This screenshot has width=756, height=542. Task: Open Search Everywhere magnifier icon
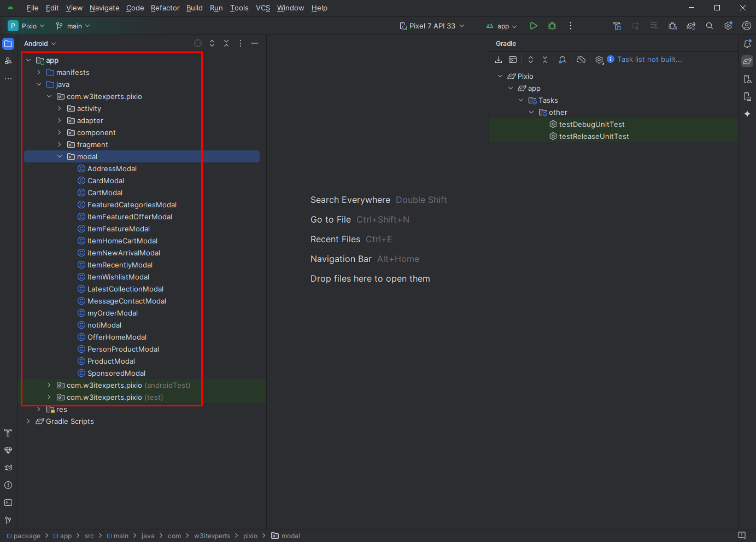point(710,26)
